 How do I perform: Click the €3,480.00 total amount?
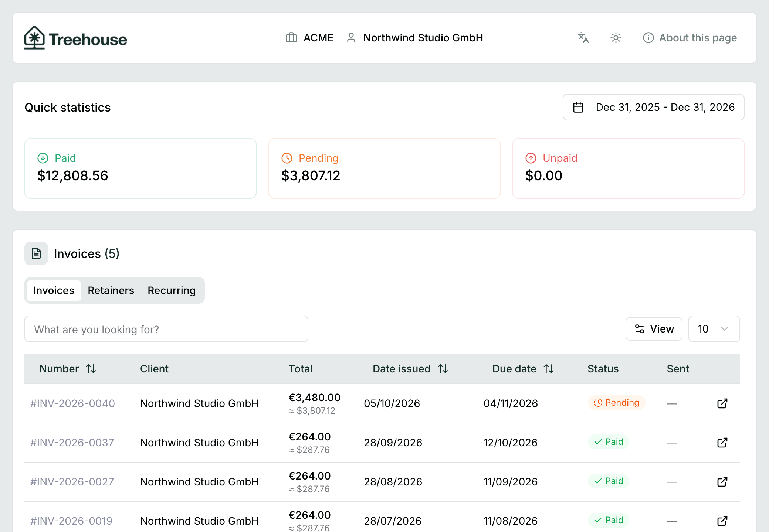click(x=315, y=398)
